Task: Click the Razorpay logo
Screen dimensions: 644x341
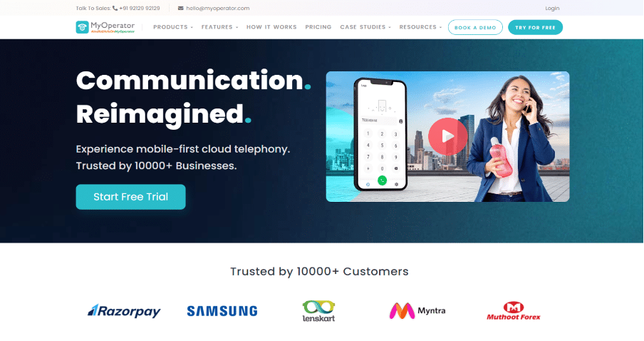Action: [x=124, y=311]
